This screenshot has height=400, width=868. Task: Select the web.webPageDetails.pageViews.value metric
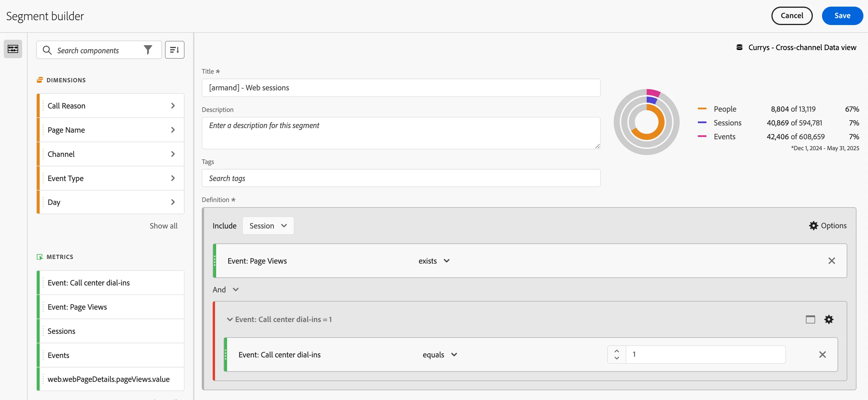pyautogui.click(x=111, y=379)
